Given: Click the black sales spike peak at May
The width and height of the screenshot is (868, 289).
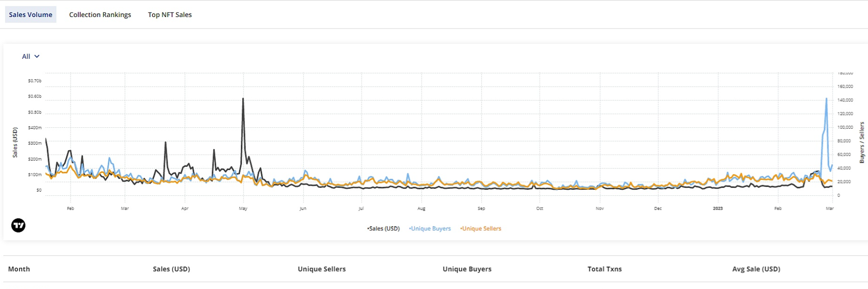Looking at the screenshot, I should [x=243, y=99].
